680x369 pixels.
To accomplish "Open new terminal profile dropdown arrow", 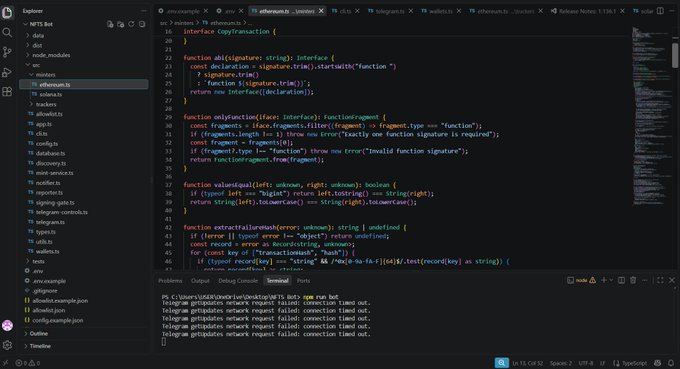I will click(611, 281).
